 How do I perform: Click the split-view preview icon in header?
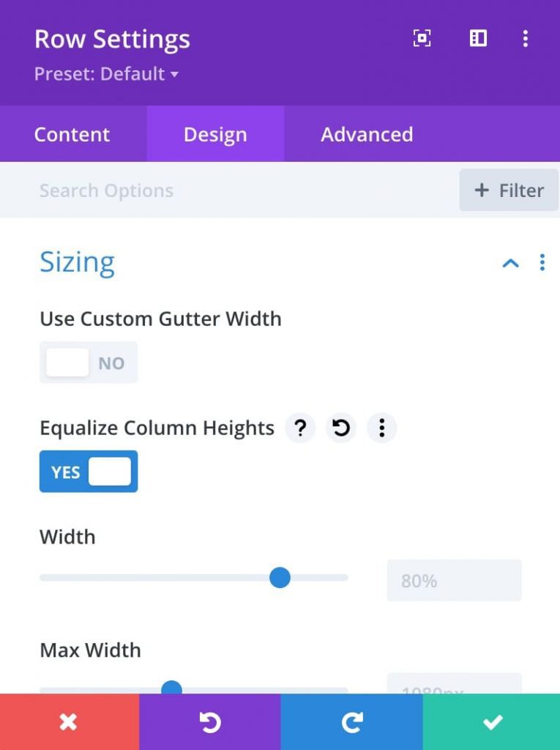pos(477,39)
